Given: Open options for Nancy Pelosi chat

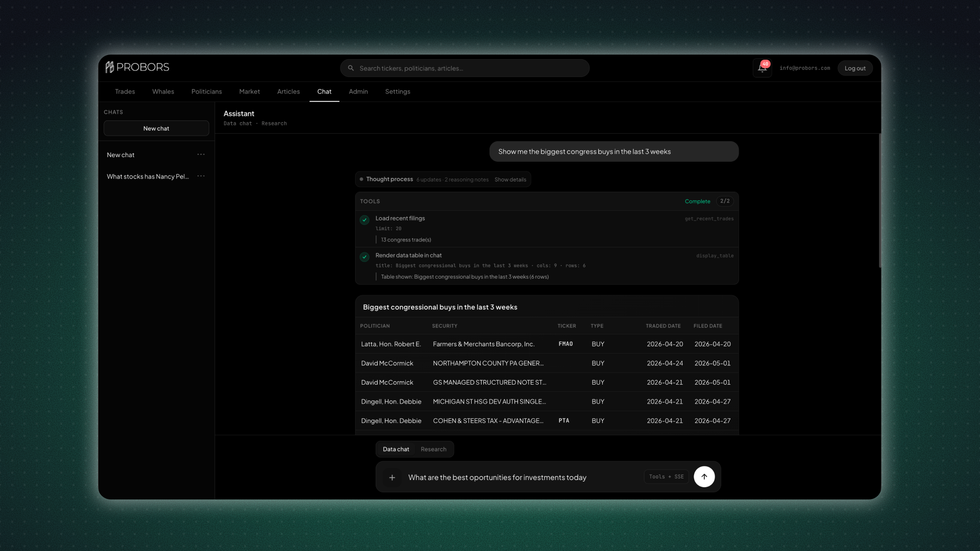Looking at the screenshot, I should pos(201,177).
